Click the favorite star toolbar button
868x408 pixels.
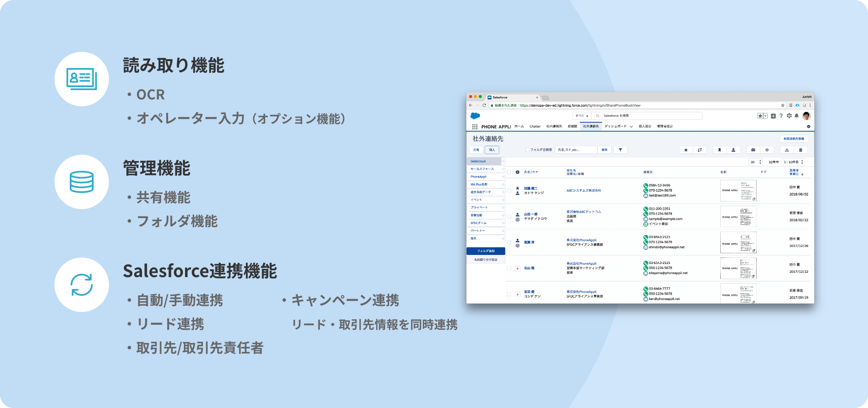click(686, 150)
